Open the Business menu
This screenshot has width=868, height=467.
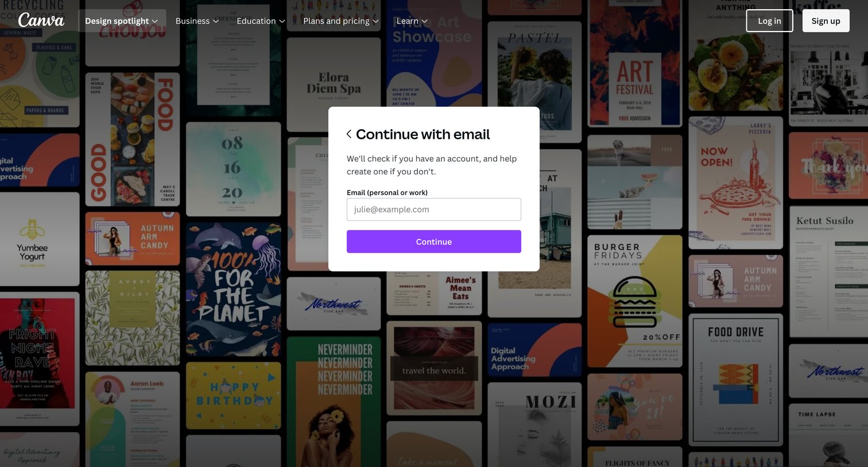197,21
